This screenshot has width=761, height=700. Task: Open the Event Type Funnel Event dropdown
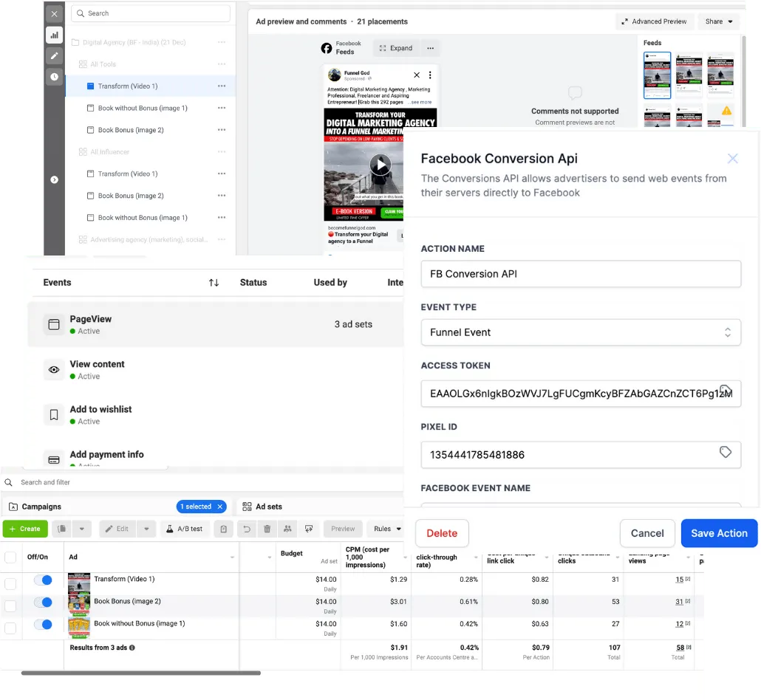[x=581, y=332]
